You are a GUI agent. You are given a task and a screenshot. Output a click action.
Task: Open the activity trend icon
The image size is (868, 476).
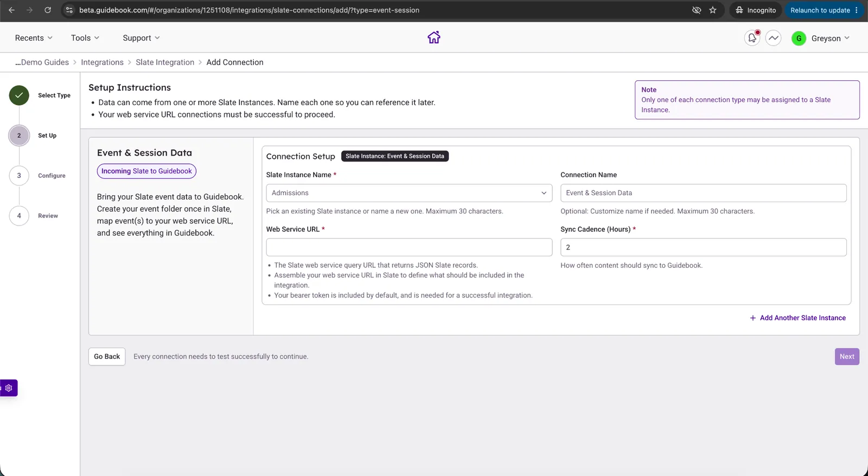(774, 38)
